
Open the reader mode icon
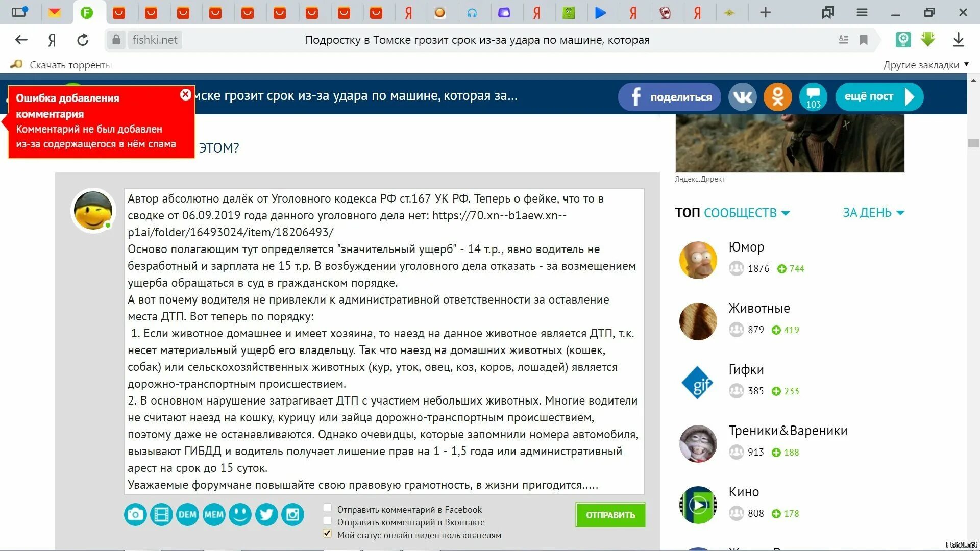pos(843,40)
